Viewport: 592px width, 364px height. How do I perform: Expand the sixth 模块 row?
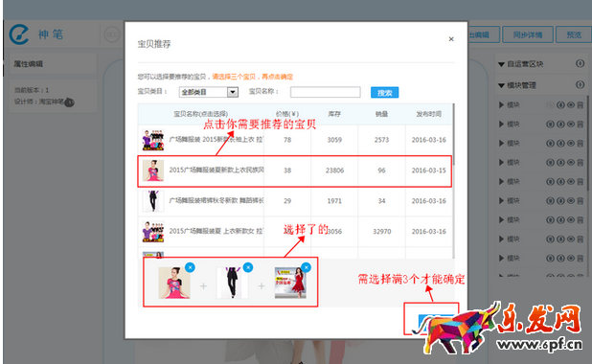(501, 200)
